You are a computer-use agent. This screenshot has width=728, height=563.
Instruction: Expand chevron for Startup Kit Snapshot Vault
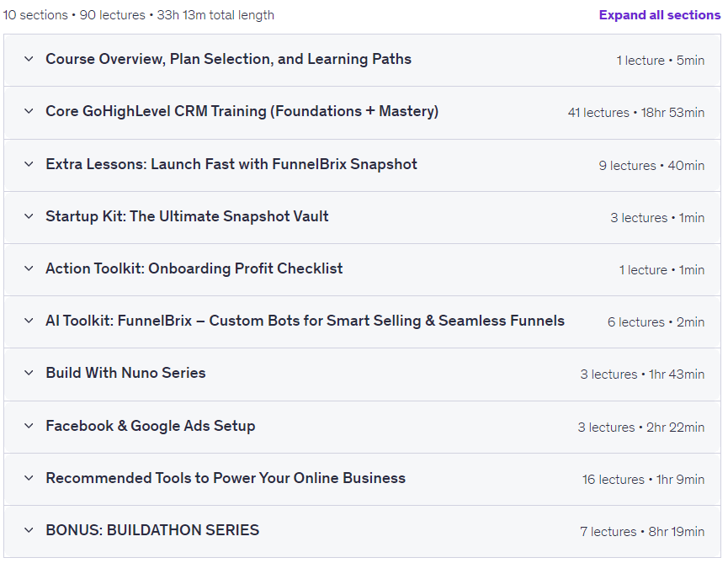click(x=29, y=215)
